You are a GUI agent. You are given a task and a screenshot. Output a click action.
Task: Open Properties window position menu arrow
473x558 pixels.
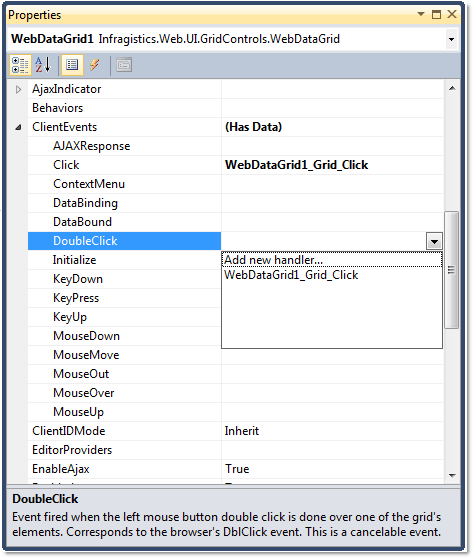tap(421, 14)
